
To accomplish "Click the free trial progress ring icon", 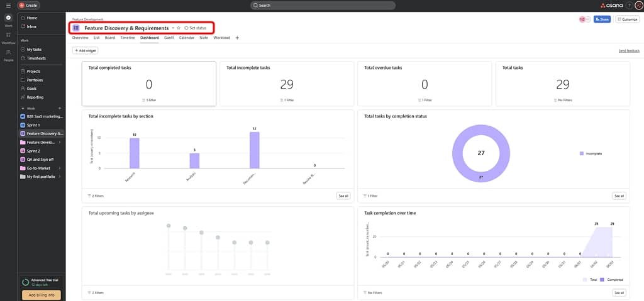I will [25, 282].
